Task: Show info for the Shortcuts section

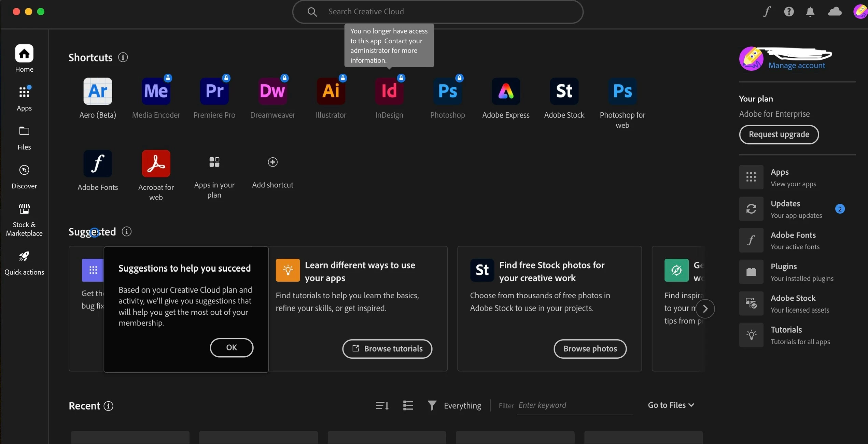Action: [123, 57]
